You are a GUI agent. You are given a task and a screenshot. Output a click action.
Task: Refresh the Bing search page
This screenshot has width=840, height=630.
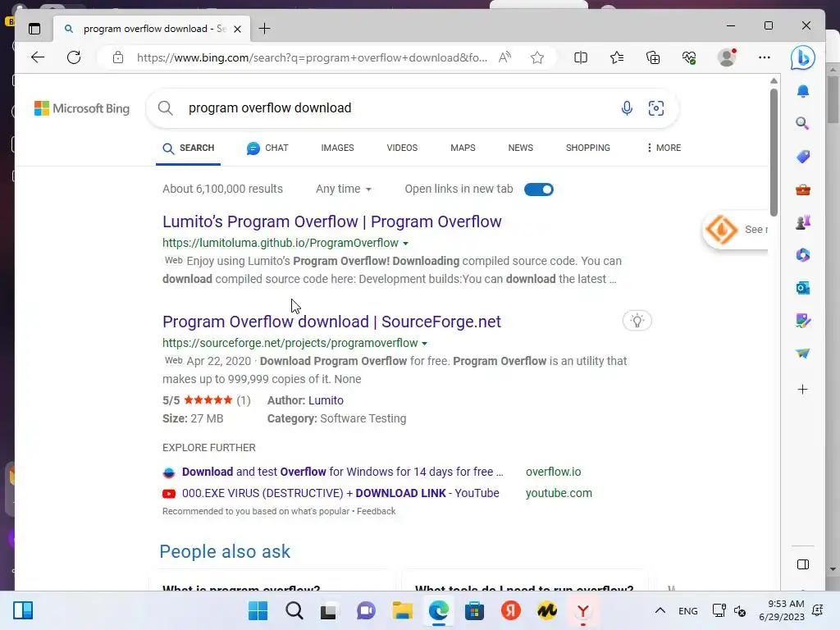[x=74, y=57]
